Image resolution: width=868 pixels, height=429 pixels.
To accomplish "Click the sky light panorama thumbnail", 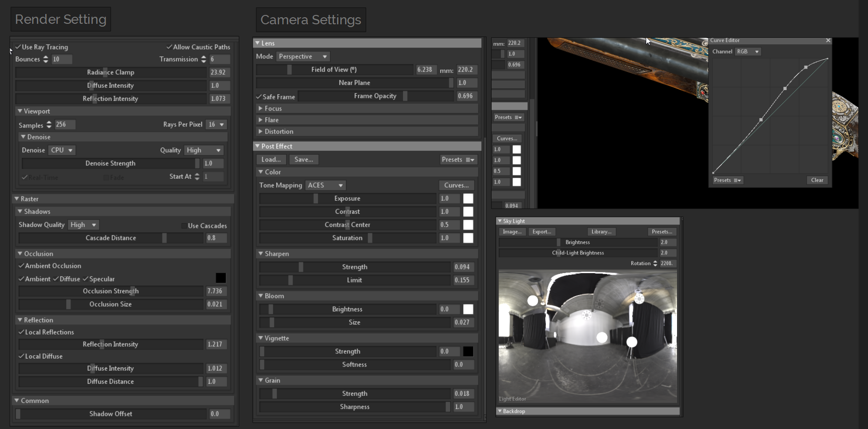I will coord(587,336).
